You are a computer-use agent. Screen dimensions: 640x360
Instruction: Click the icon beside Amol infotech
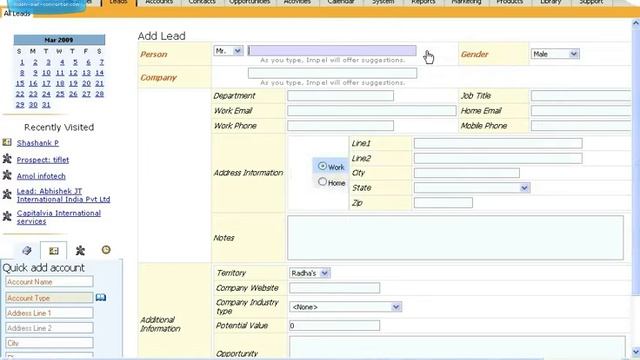tap(7, 175)
